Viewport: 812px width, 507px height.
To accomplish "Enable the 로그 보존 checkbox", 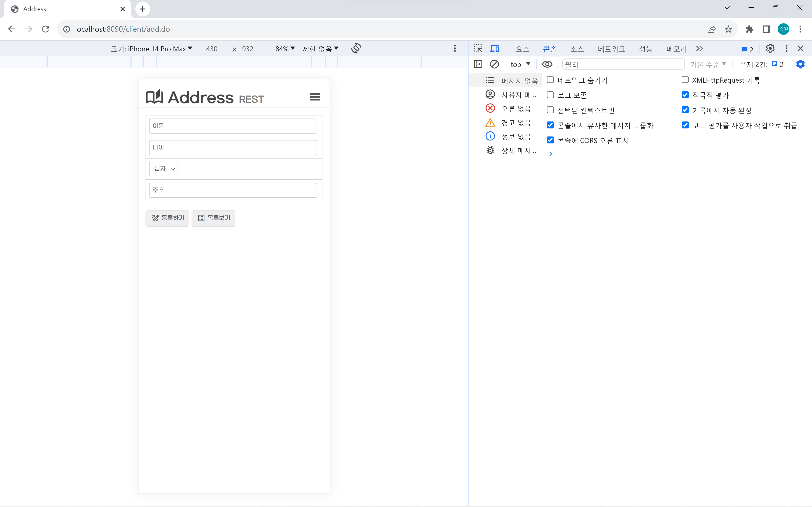I will coord(550,95).
